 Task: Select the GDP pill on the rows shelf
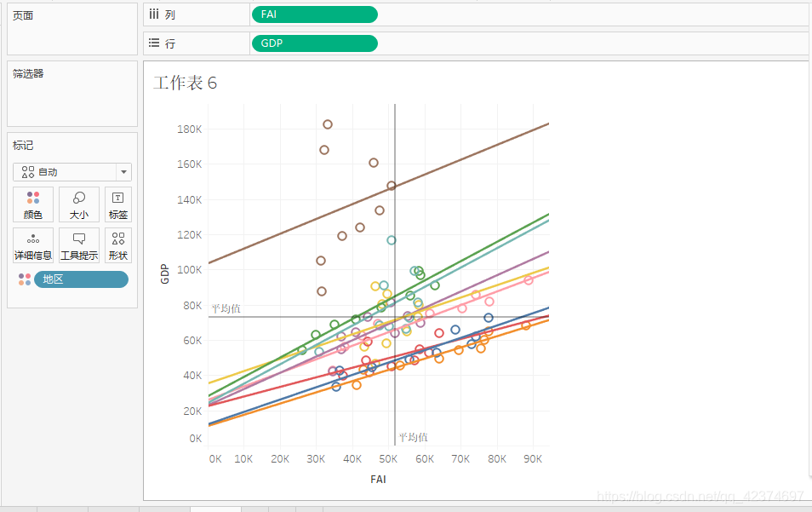[315, 43]
